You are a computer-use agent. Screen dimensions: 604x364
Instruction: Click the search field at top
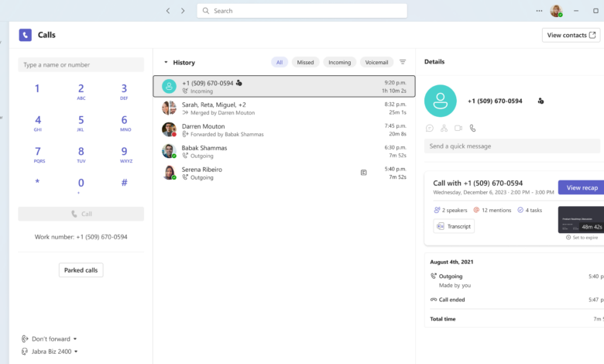pos(302,11)
